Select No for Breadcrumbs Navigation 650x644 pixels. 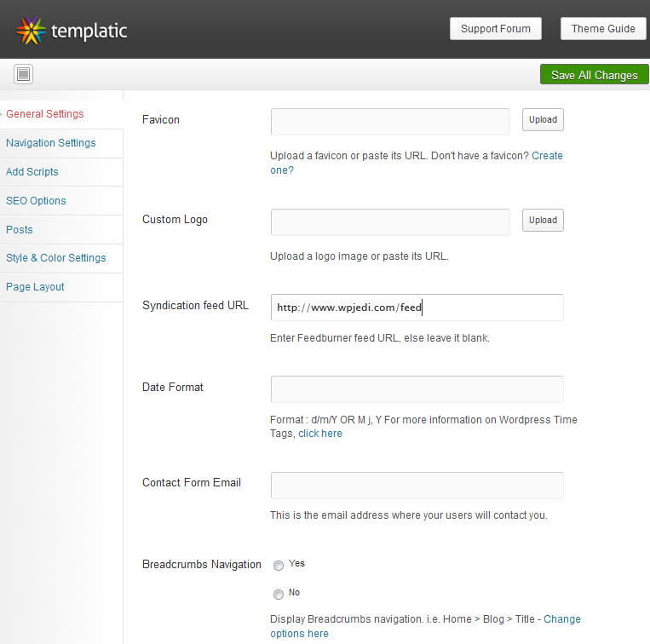[279, 595]
